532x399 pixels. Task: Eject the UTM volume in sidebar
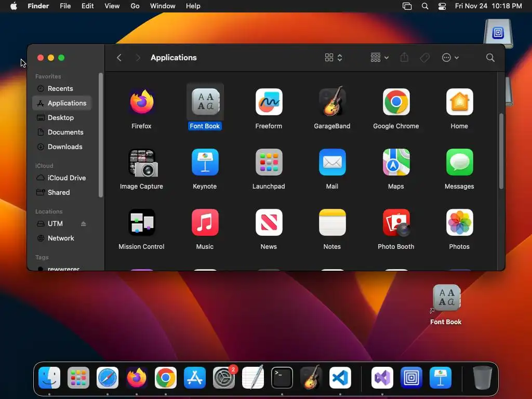[x=84, y=223]
